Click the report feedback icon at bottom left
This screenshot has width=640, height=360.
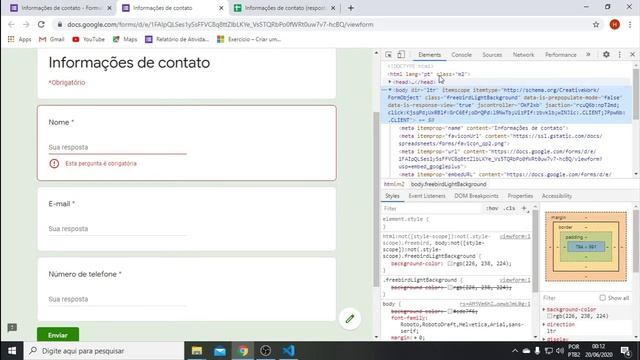pyautogui.click(x=12, y=328)
